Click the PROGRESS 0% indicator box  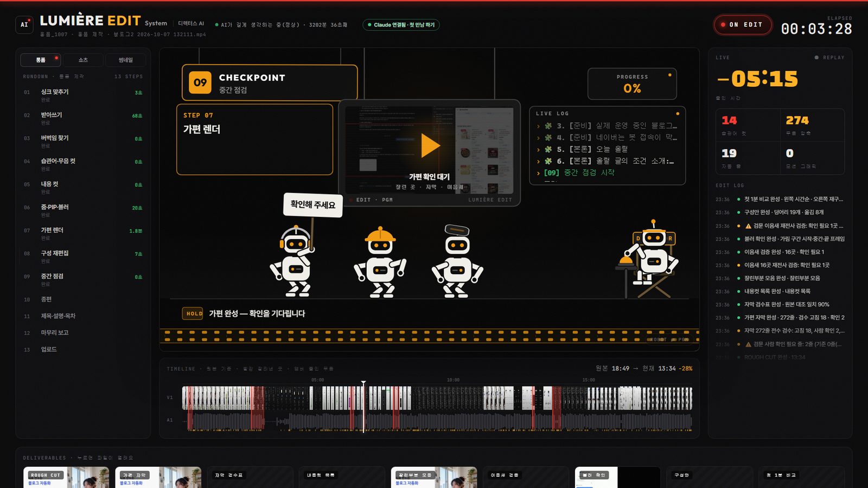pyautogui.click(x=632, y=84)
